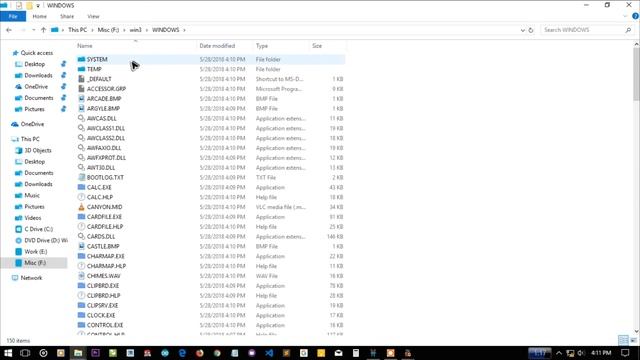Select the AWFXPROT.DLL file name

click(x=106, y=158)
